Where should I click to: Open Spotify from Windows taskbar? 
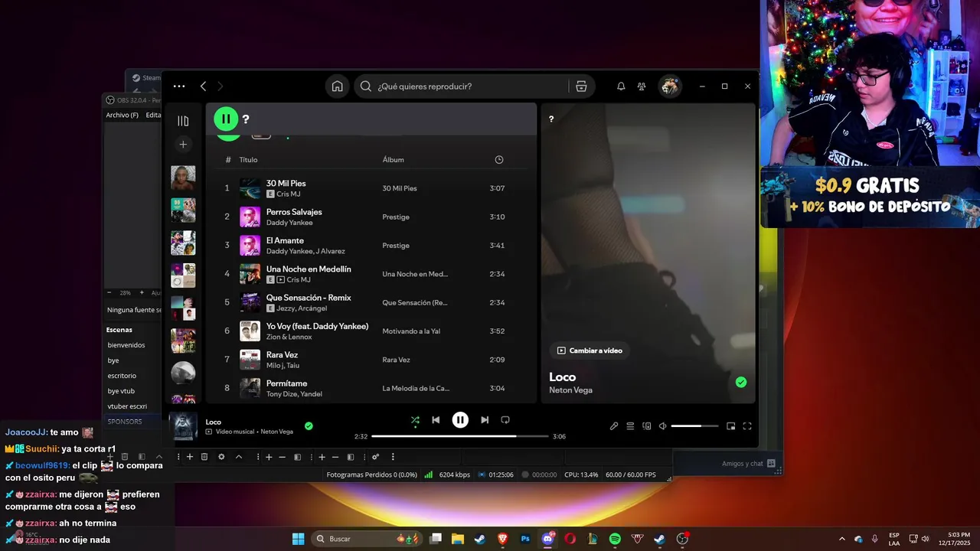(x=615, y=539)
